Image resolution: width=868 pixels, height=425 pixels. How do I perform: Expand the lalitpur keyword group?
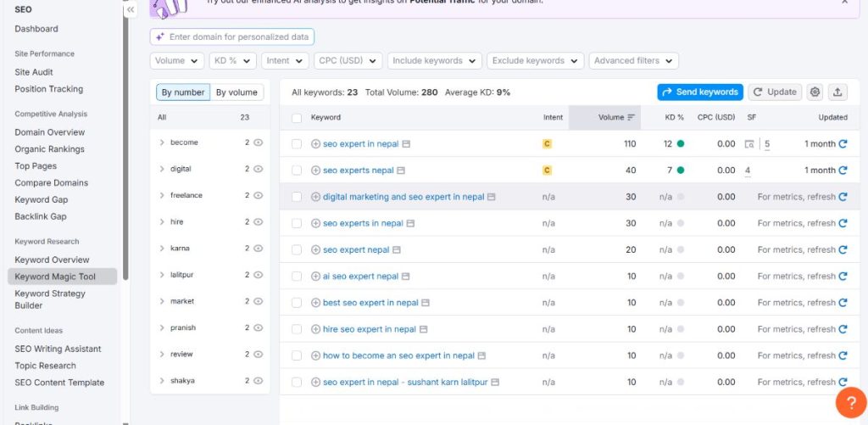162,275
